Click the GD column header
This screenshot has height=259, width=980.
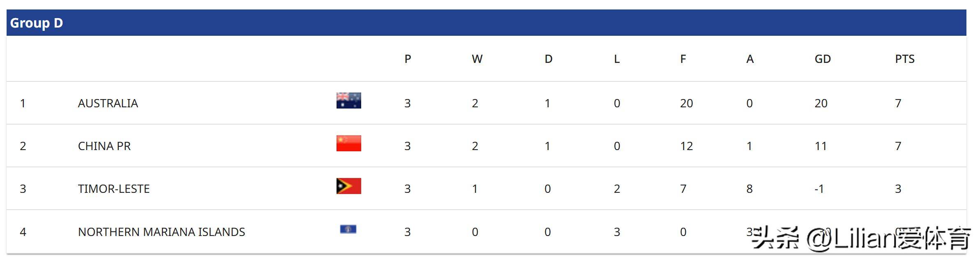(823, 59)
